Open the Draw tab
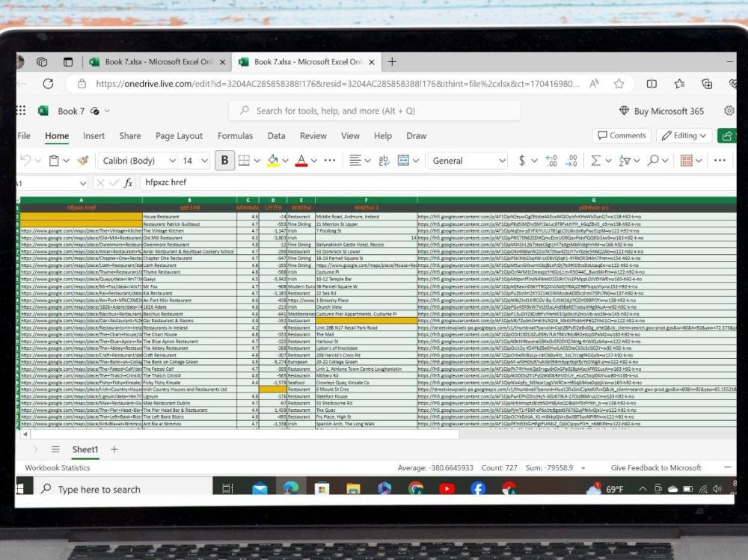 (x=417, y=136)
